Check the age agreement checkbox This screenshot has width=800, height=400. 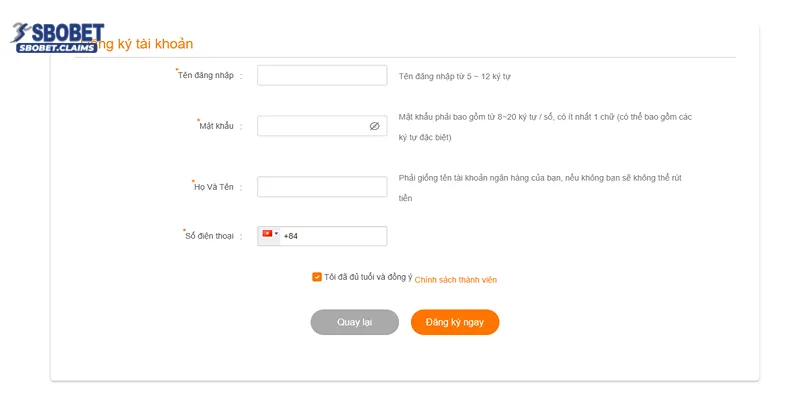(x=317, y=277)
